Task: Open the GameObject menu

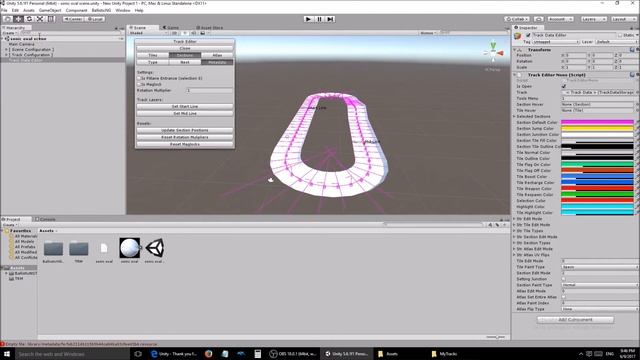Action: [x=50, y=10]
